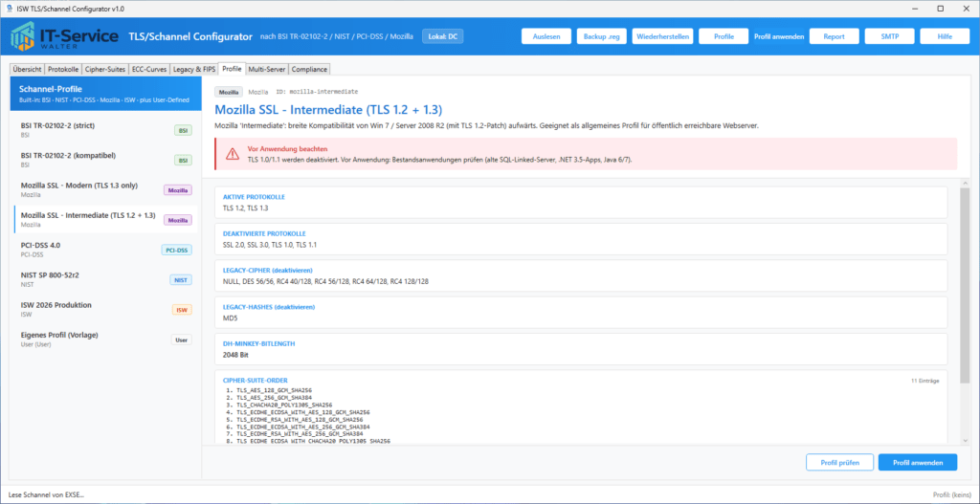Image resolution: width=980 pixels, height=504 pixels.
Task: Click the Profil prüfen button
Action: pos(839,462)
